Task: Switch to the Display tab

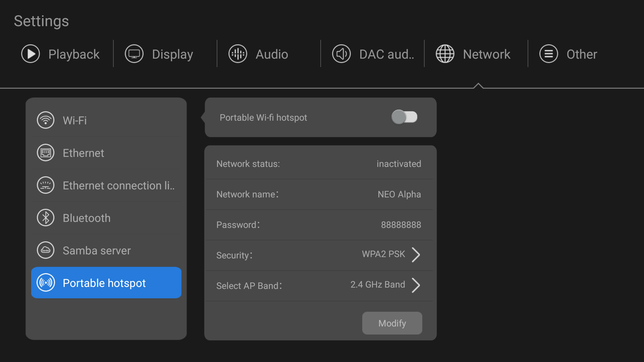Action: (159, 54)
